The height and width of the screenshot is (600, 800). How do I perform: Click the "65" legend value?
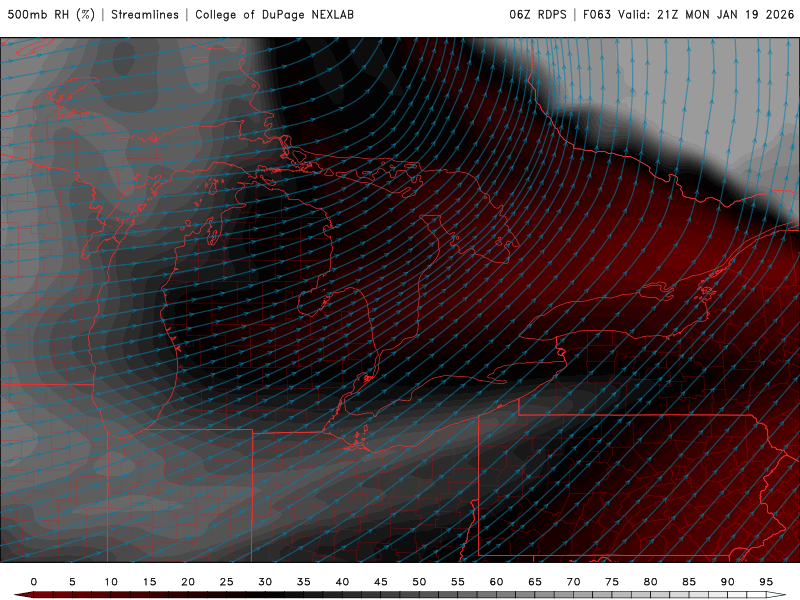[x=535, y=582]
